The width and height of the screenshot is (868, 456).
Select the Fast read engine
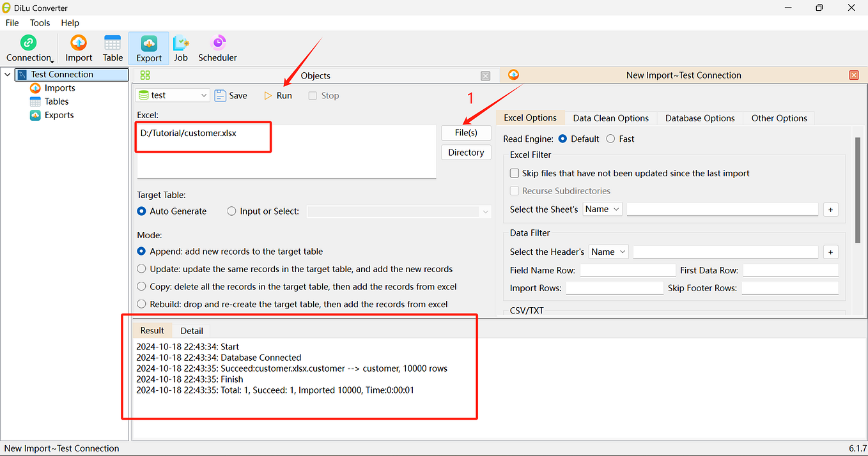click(610, 139)
